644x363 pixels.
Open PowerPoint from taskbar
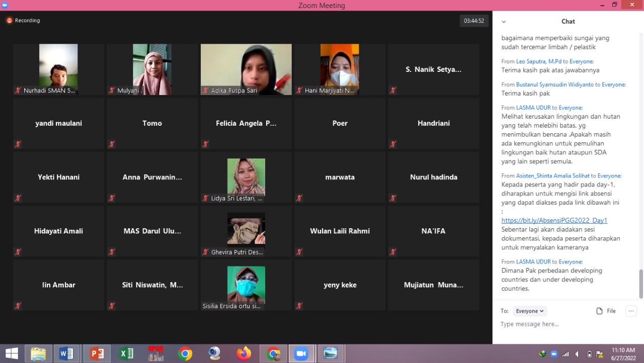pyautogui.click(x=97, y=354)
